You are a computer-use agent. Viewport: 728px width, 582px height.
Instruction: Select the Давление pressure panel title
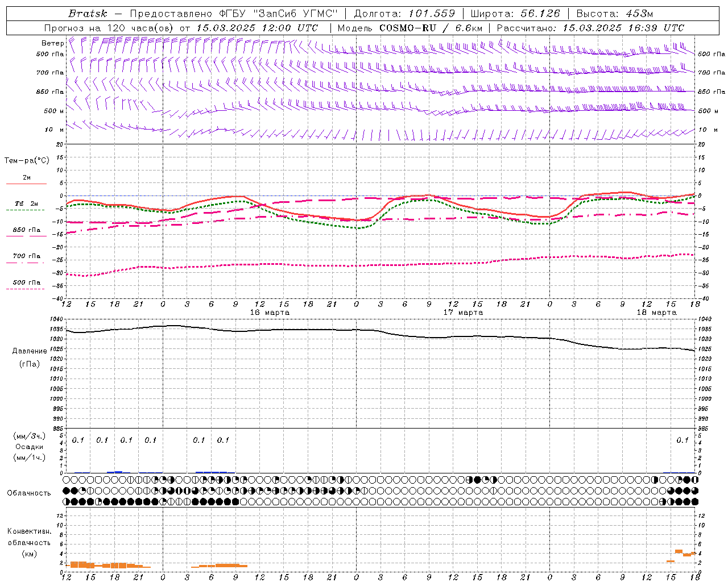pyautogui.click(x=30, y=351)
